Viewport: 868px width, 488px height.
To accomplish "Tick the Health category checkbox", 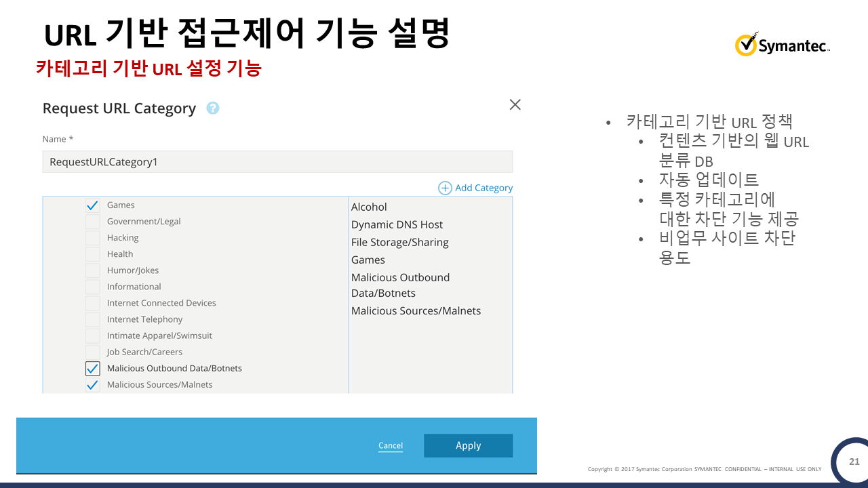I will 93,254.
